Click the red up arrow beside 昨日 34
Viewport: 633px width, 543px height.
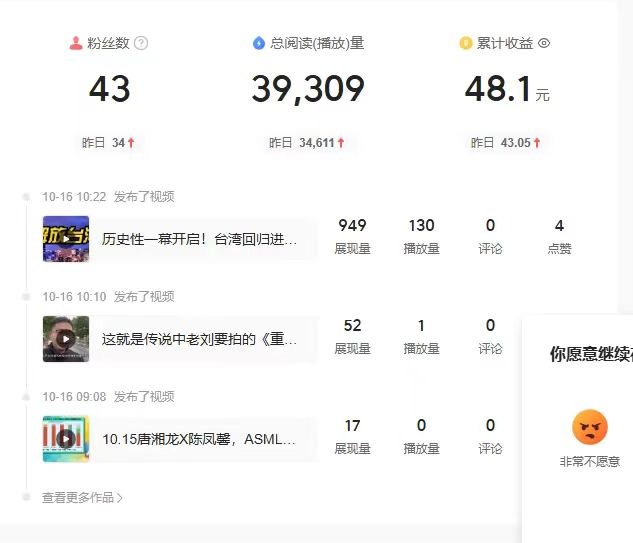click(132, 143)
